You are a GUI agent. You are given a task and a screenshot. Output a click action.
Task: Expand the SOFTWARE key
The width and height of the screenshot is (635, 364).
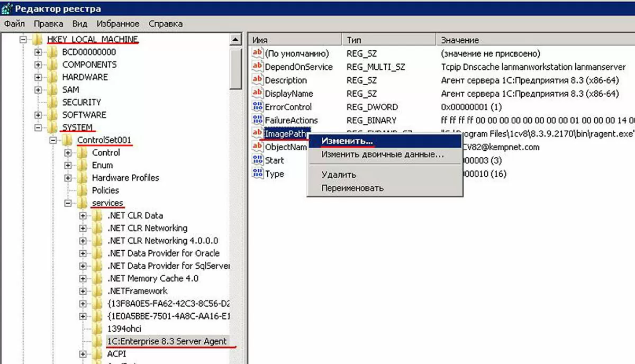pos(38,115)
